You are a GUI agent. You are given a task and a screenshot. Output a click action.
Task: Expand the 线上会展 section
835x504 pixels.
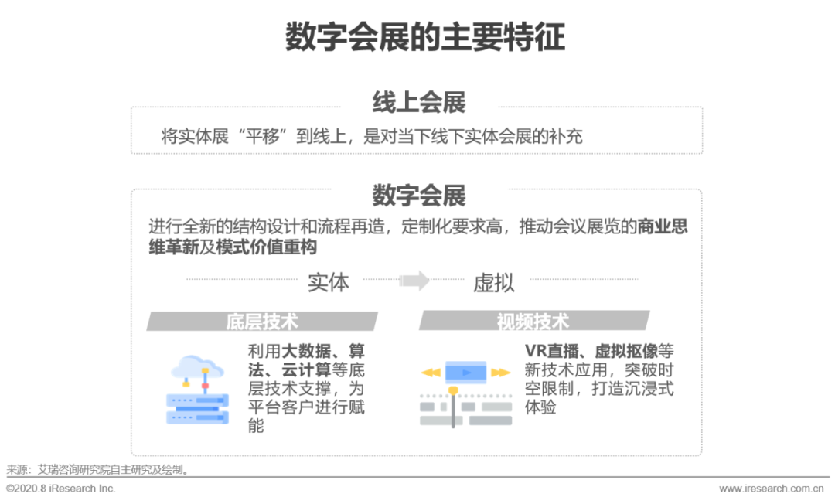[417, 101]
